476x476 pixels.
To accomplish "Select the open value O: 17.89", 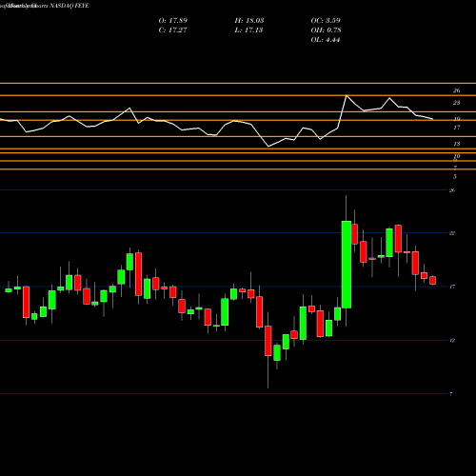I will coord(173,21).
